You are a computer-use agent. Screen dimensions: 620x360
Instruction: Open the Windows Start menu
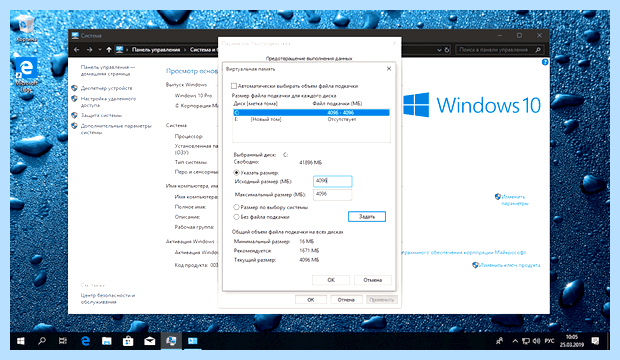point(21,341)
